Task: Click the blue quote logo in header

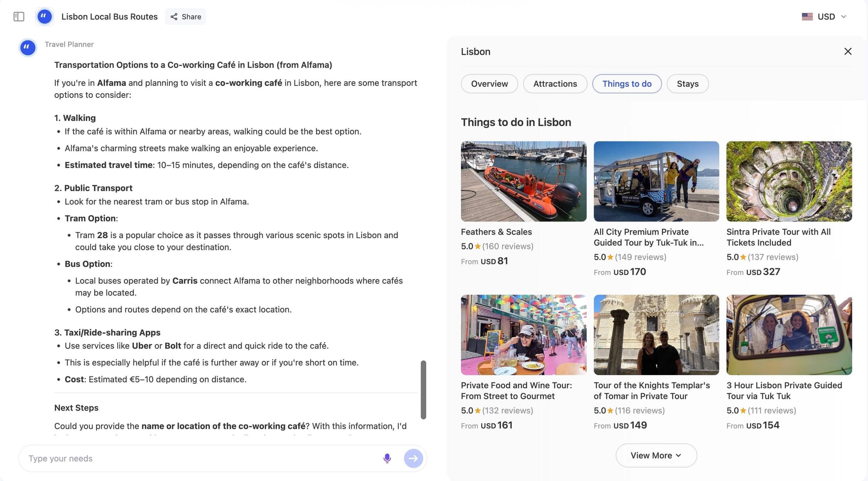Action: point(44,16)
